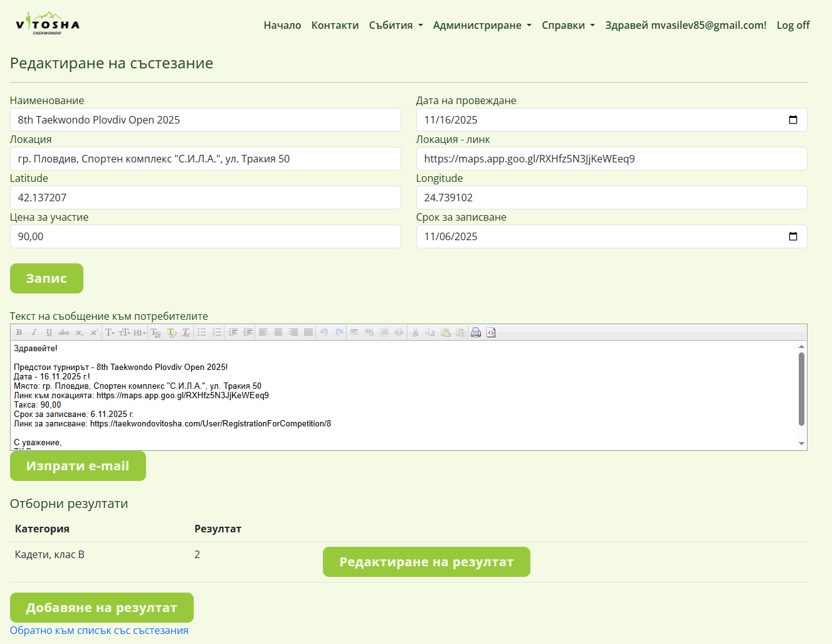Click the print icon in editor toolbar

pos(476,332)
